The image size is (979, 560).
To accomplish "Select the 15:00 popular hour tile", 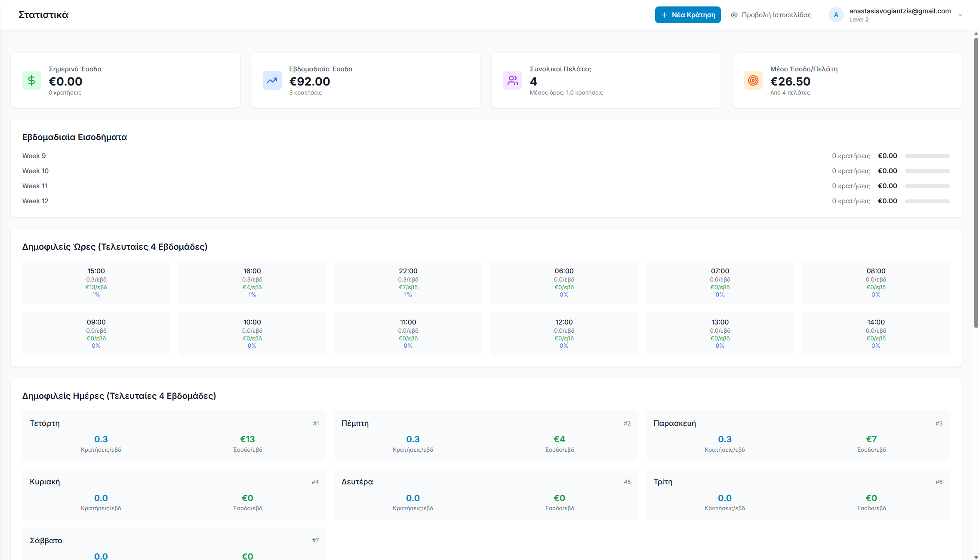I will pyautogui.click(x=96, y=282).
